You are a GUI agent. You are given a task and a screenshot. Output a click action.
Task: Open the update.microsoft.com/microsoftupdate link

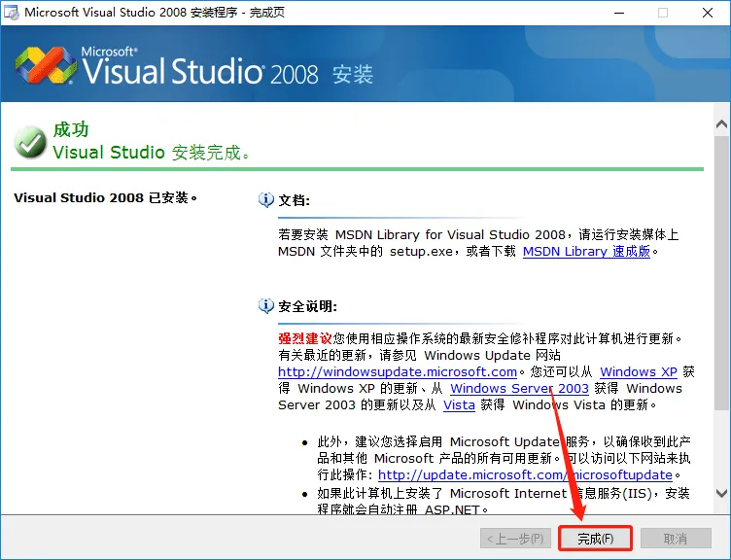point(525,474)
